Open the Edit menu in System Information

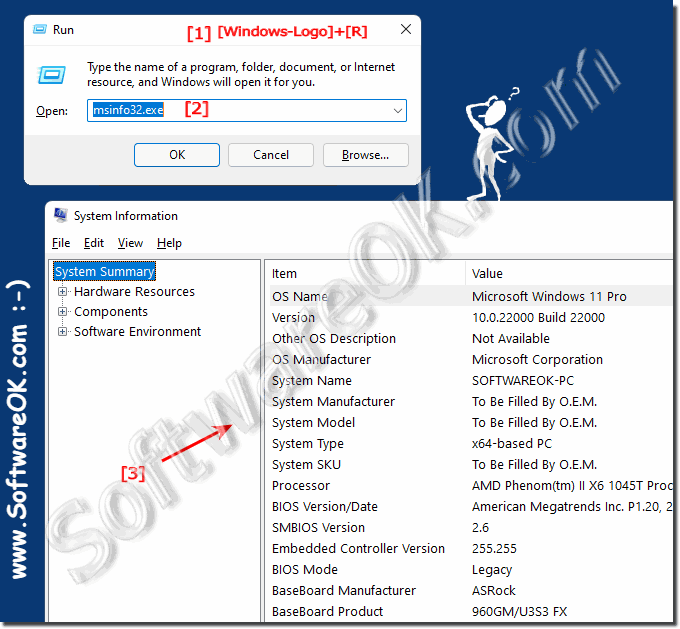click(x=94, y=243)
